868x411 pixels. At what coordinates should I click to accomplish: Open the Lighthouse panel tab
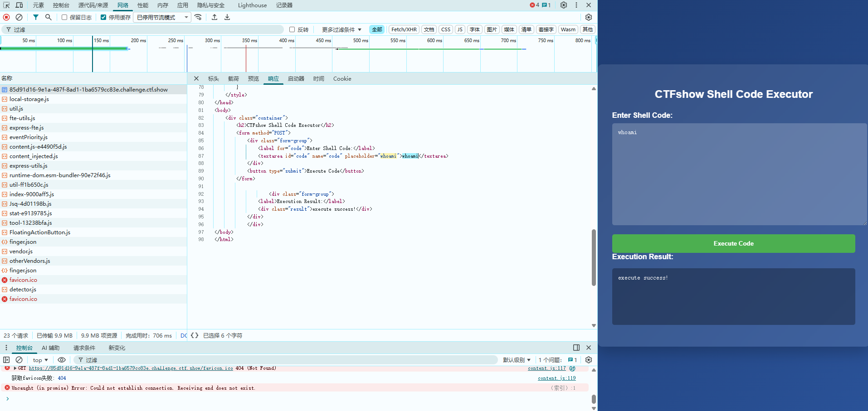tap(252, 5)
